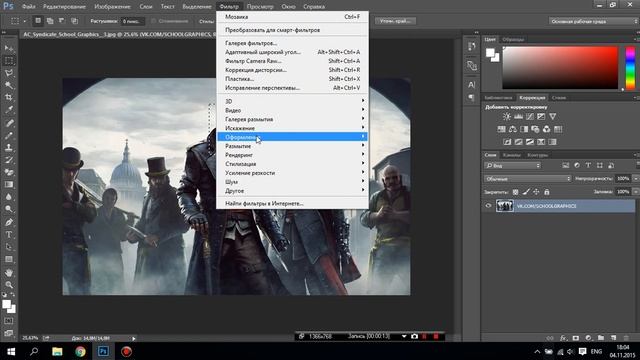Click the layer styles fx icon
The height and width of the screenshot is (360, 640).
pos(563,338)
